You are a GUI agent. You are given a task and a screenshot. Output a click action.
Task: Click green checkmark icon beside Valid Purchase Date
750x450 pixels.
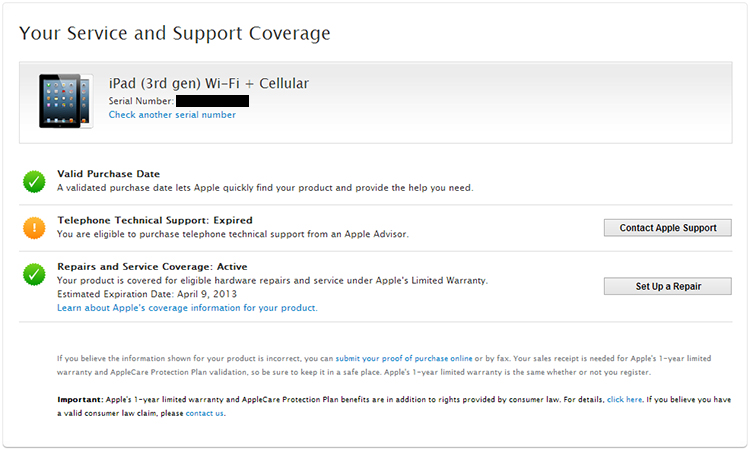click(x=34, y=182)
